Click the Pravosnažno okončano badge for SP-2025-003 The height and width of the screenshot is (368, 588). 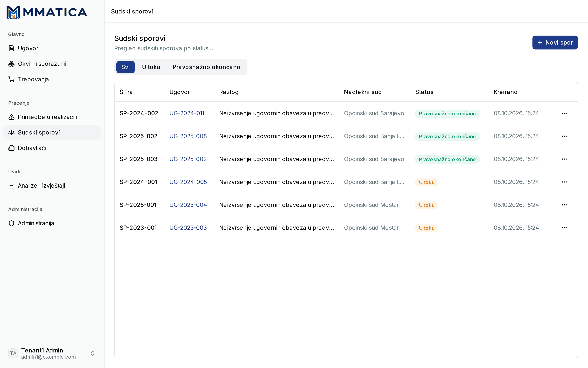point(447,159)
